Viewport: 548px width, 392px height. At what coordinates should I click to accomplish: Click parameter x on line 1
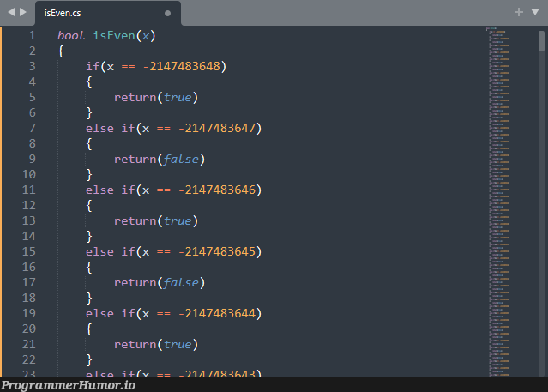146,36
